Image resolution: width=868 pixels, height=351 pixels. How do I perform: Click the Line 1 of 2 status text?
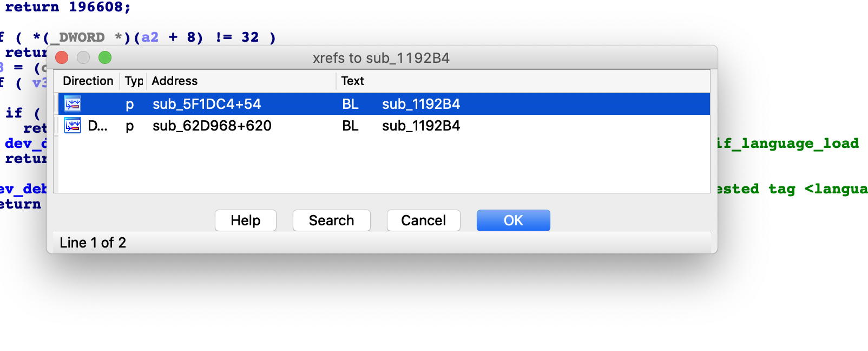93,243
